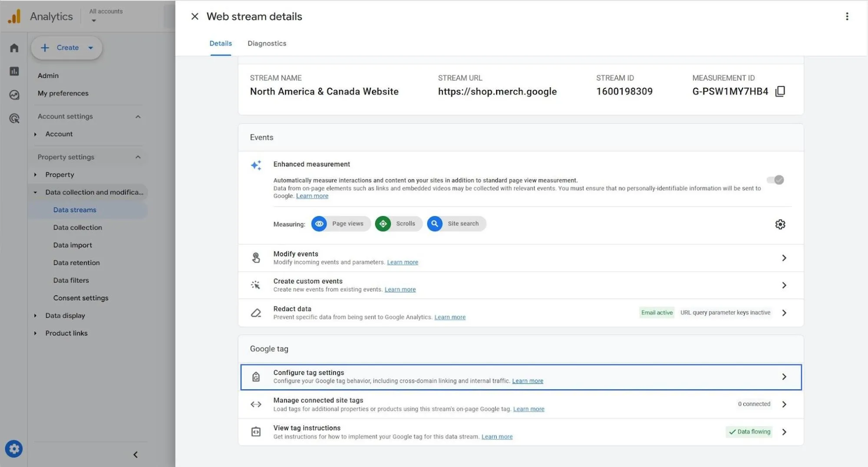Copy the measurement ID to clipboard
Image resolution: width=868 pixels, height=467 pixels.
pos(780,91)
